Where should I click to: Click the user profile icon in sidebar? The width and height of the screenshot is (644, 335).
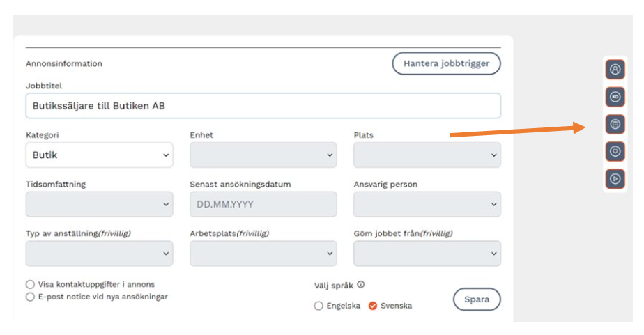pyautogui.click(x=615, y=70)
